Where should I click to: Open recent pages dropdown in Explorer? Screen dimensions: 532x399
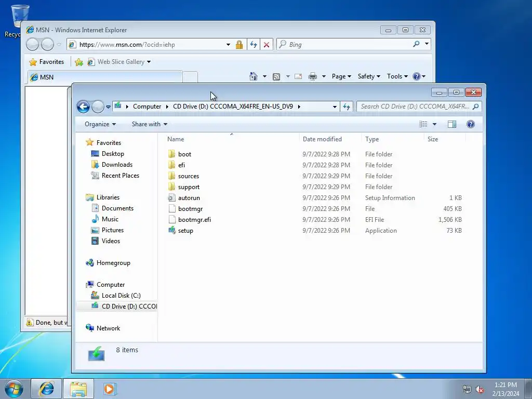108,107
